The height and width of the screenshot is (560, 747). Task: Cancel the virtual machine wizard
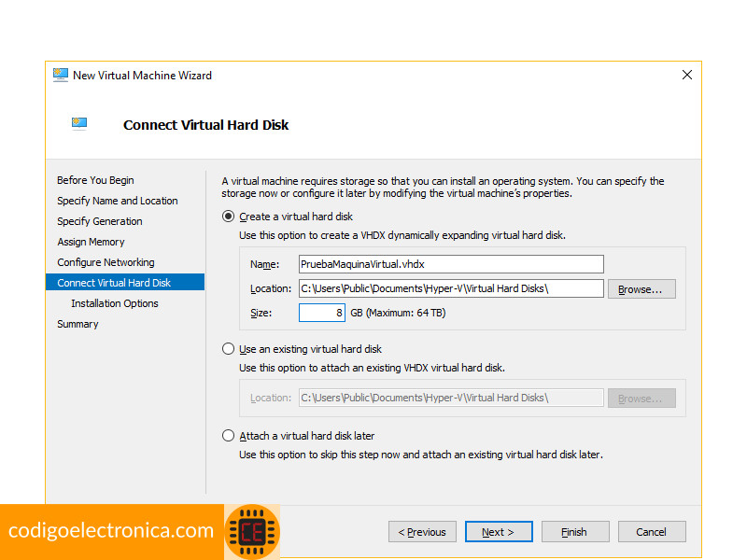point(652,532)
